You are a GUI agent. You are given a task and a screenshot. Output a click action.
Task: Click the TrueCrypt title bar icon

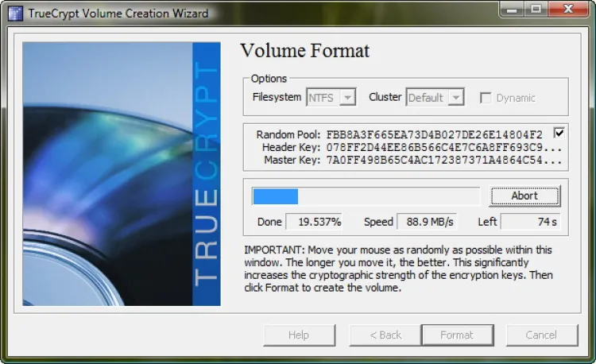point(15,14)
